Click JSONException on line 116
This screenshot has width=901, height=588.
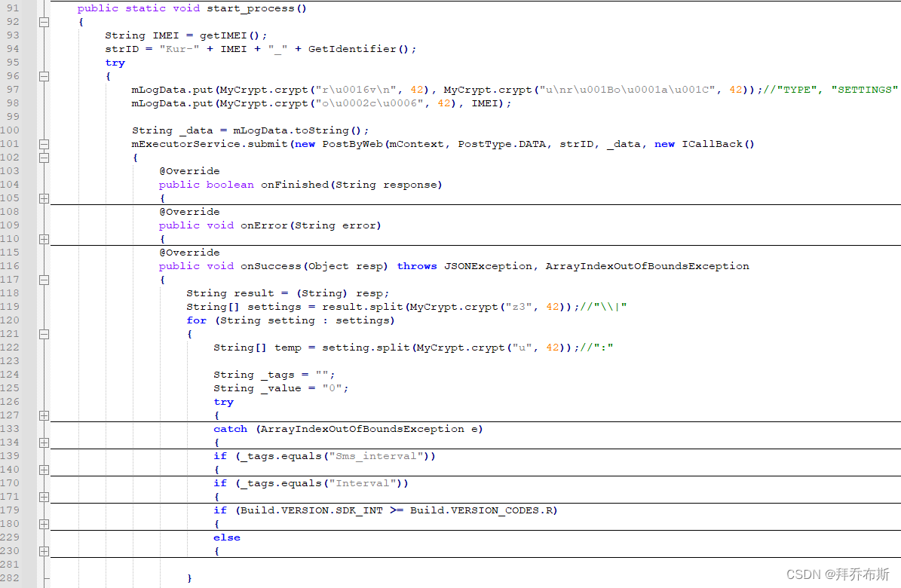click(488, 266)
